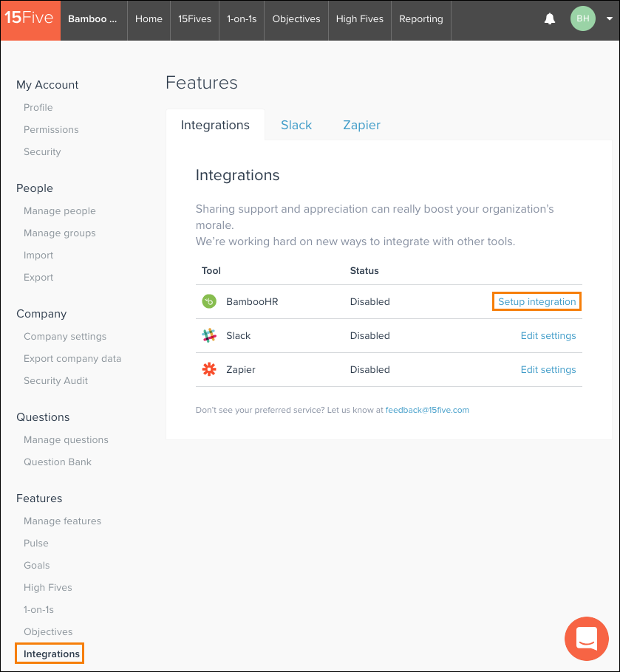Open Pulse under Features

(36, 543)
